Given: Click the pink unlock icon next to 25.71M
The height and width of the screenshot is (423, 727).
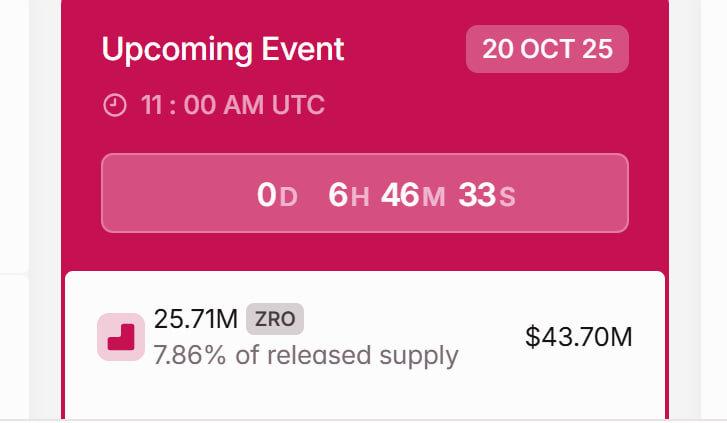Looking at the screenshot, I should 120,337.
